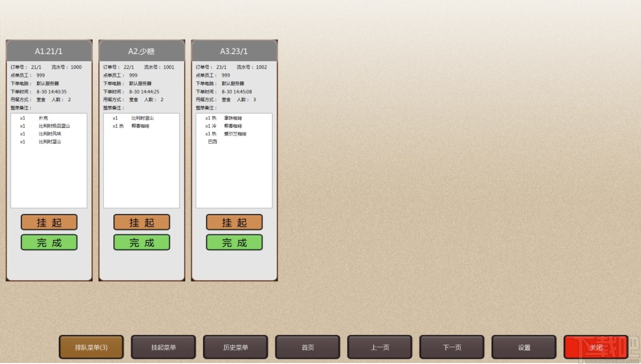Open the 设置 settings
The image size is (641, 364).
524,347
